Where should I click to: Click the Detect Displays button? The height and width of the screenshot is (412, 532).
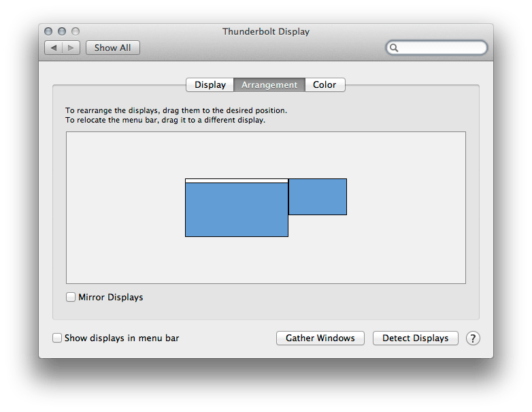(x=415, y=338)
